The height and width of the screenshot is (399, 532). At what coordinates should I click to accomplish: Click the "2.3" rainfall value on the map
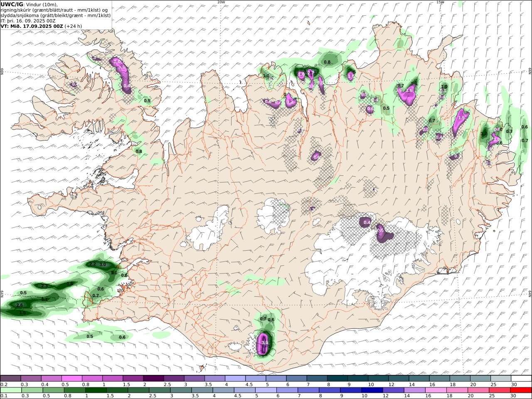tap(44, 286)
